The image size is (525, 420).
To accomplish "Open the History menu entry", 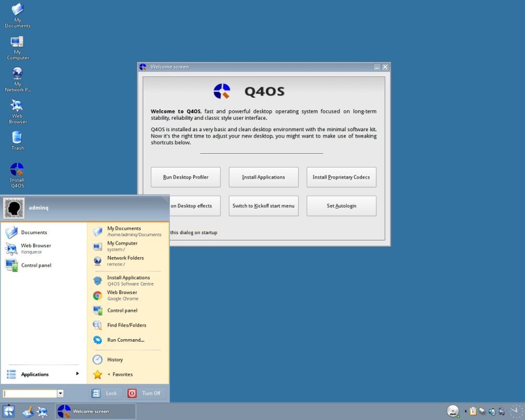I will tap(128, 360).
